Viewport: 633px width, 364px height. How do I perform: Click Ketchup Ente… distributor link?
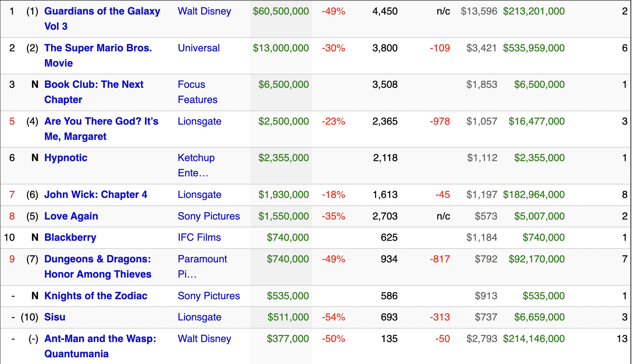click(x=196, y=165)
